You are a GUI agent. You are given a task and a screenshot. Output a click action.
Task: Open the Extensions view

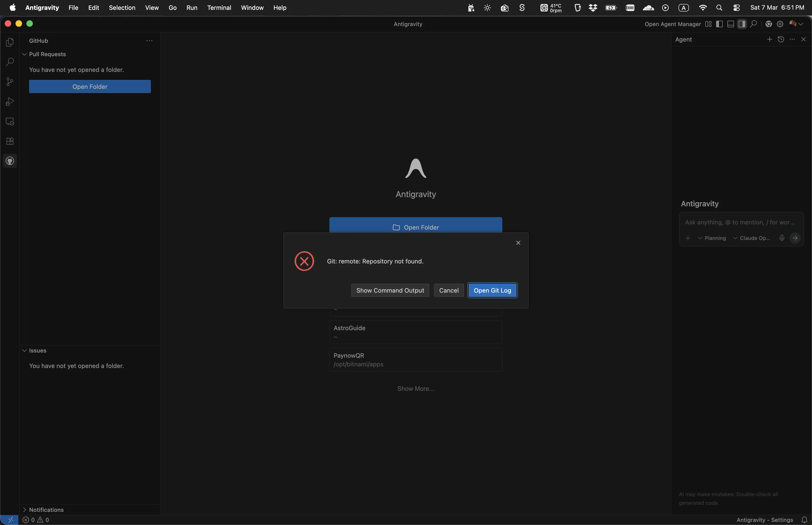click(x=10, y=141)
